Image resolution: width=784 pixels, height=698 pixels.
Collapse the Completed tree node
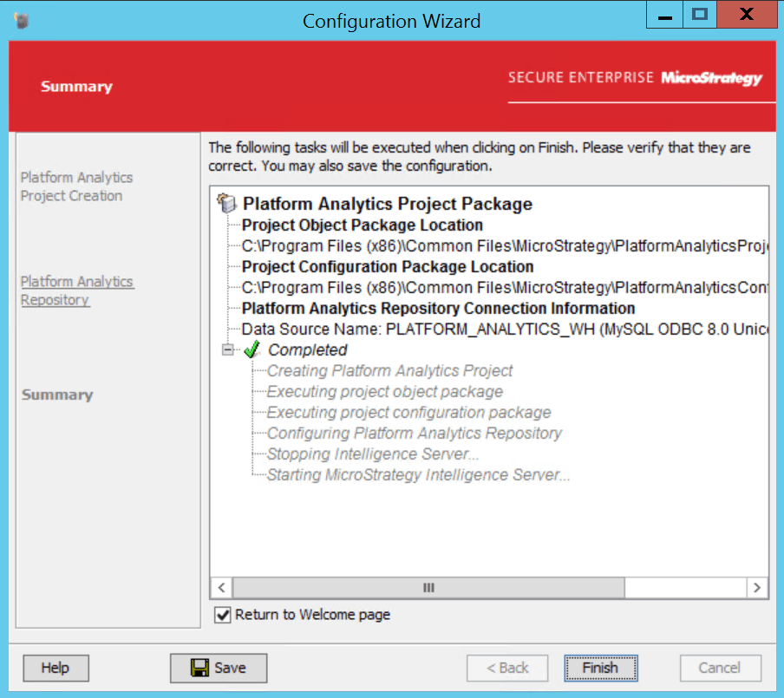(227, 349)
